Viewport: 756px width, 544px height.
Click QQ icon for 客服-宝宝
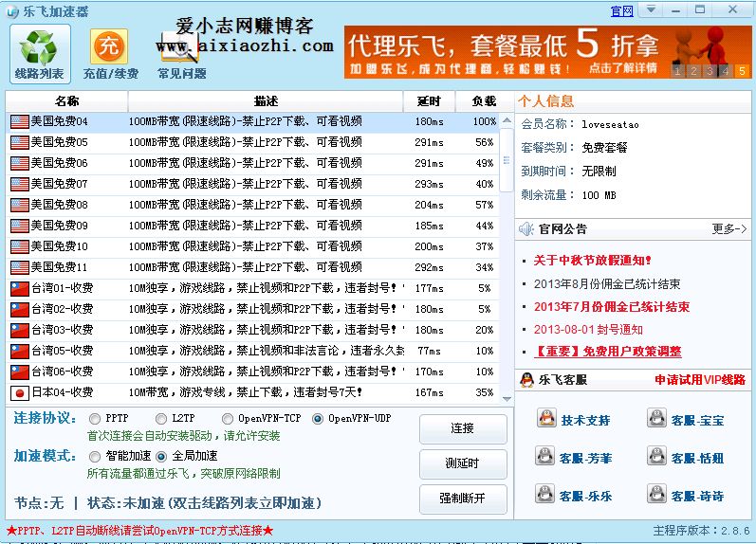(656, 418)
